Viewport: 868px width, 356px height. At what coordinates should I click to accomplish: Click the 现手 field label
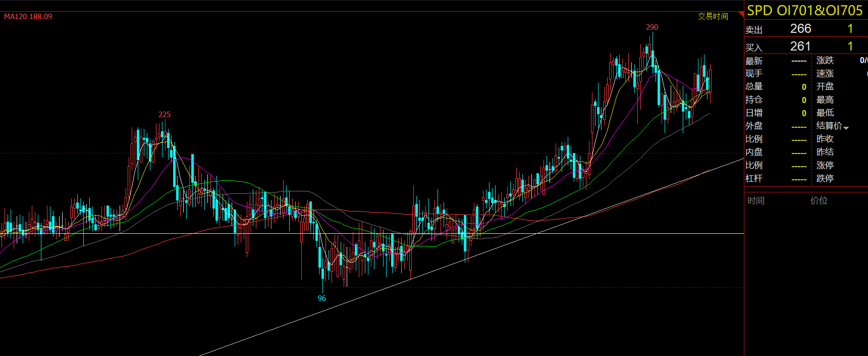754,74
